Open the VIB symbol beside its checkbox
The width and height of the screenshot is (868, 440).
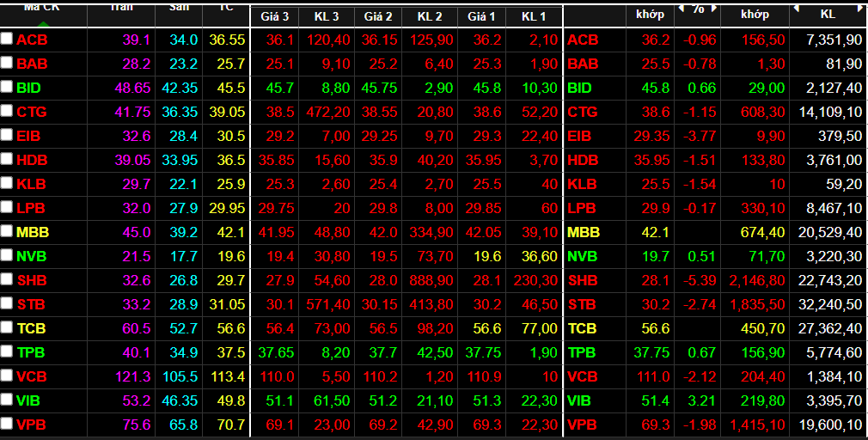point(28,400)
